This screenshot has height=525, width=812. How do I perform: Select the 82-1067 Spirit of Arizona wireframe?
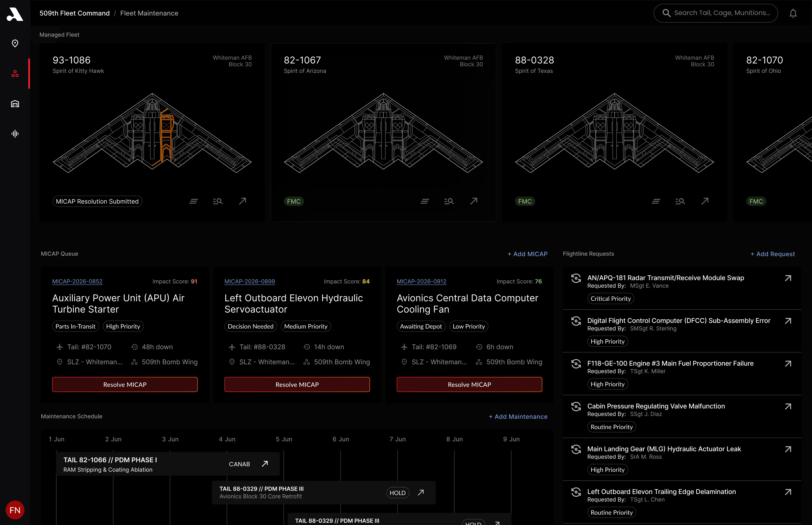(383, 133)
